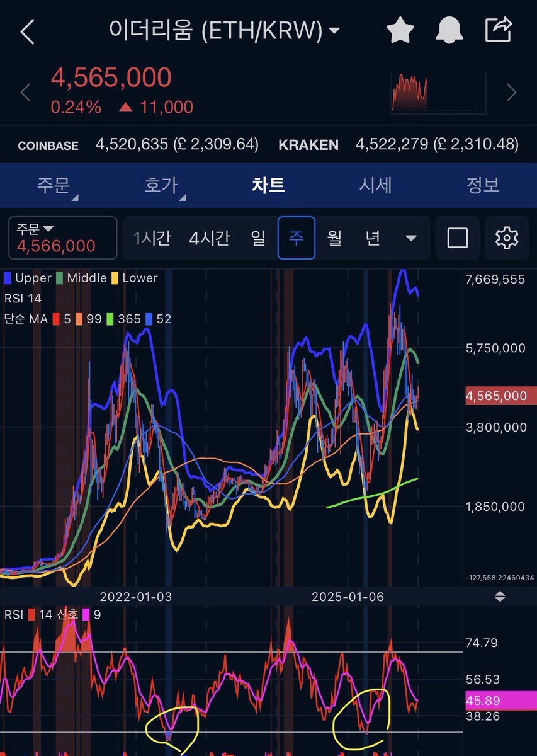Share this chart using the share icon
537x756 pixels.
tap(499, 29)
